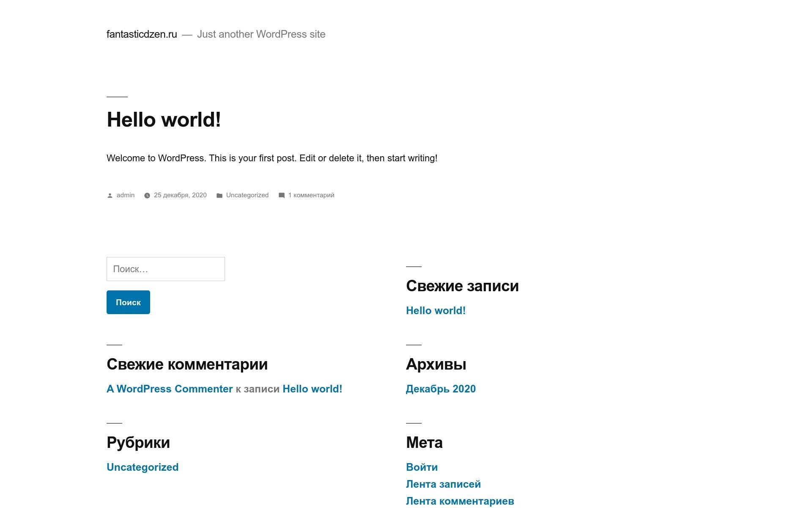Click the Войти login link
Screen dimensions: 812x508
(422, 467)
